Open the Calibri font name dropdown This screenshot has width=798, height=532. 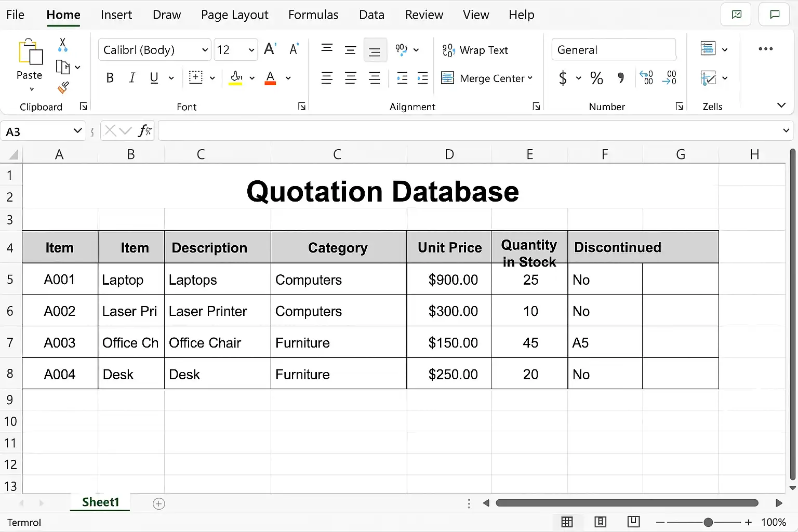coord(154,50)
